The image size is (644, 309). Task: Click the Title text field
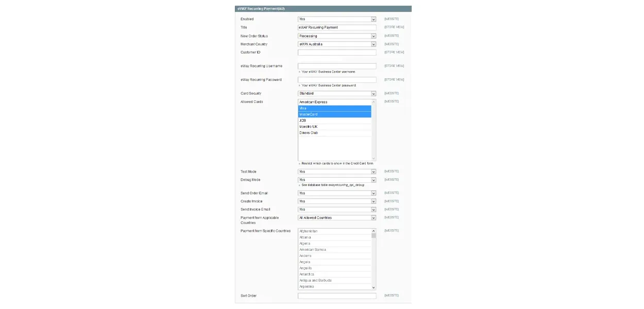(x=337, y=27)
